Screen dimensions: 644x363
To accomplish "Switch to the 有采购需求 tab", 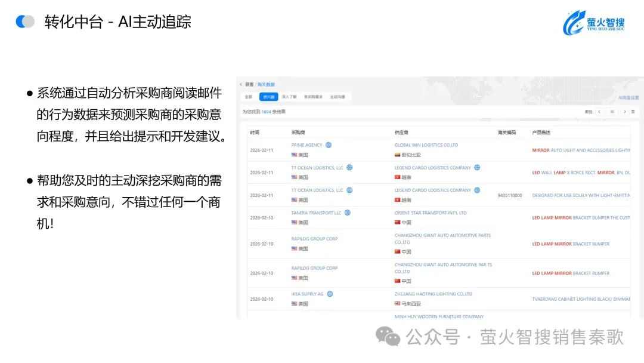I will click(313, 97).
